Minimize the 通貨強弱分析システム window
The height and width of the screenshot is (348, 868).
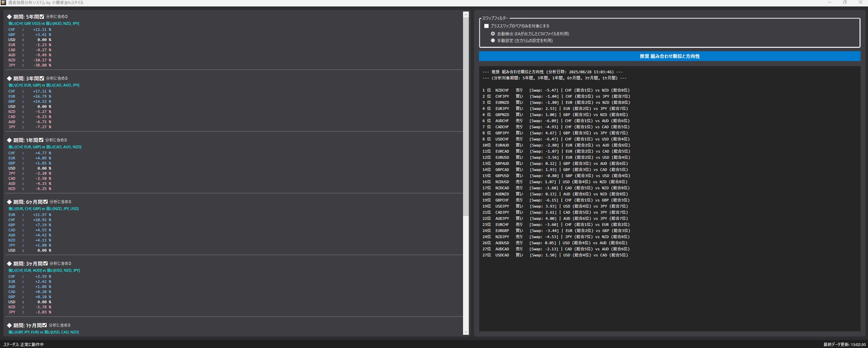point(829,3)
